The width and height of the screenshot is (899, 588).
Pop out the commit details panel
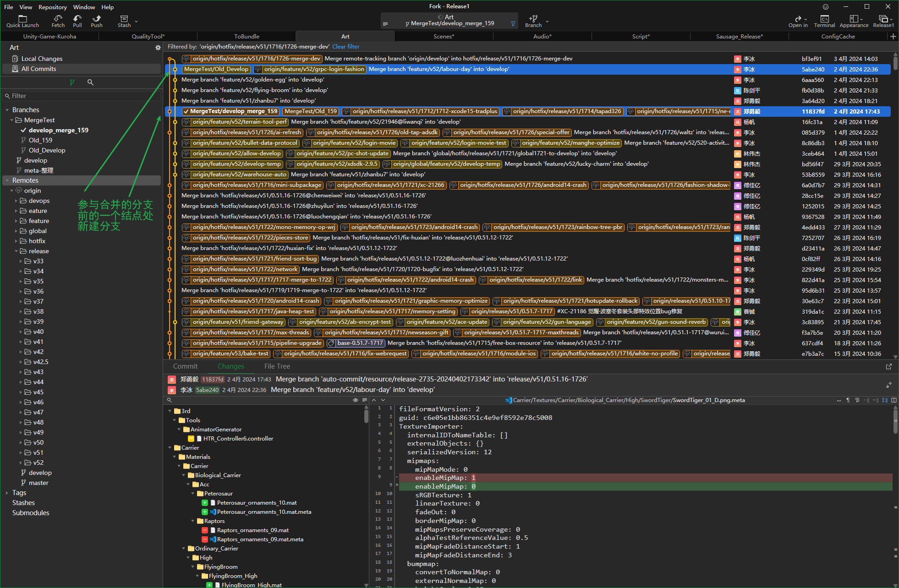tap(889, 366)
